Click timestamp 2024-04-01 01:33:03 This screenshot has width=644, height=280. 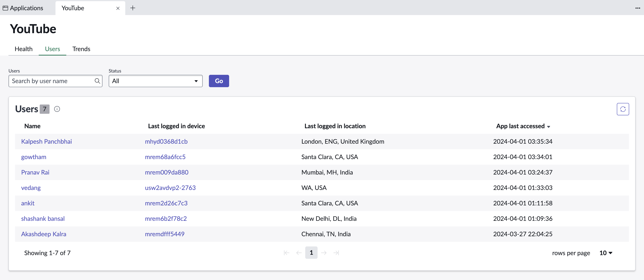pyautogui.click(x=523, y=188)
